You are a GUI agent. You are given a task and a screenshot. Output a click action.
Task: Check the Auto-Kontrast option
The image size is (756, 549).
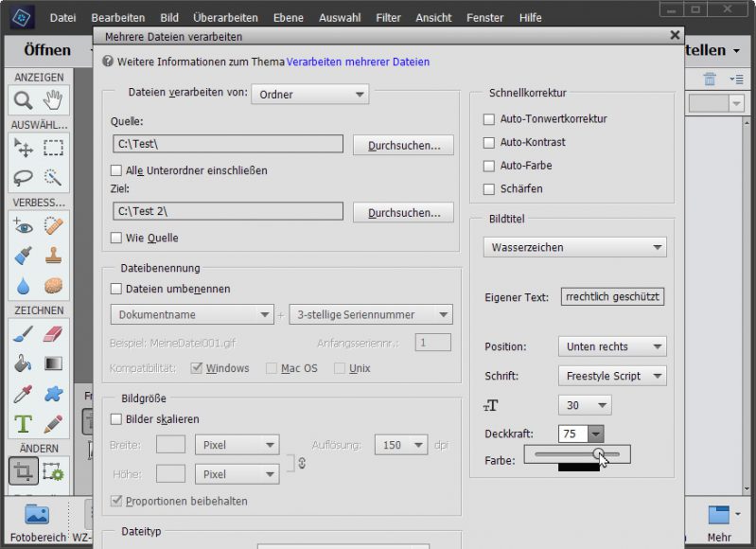coord(489,142)
